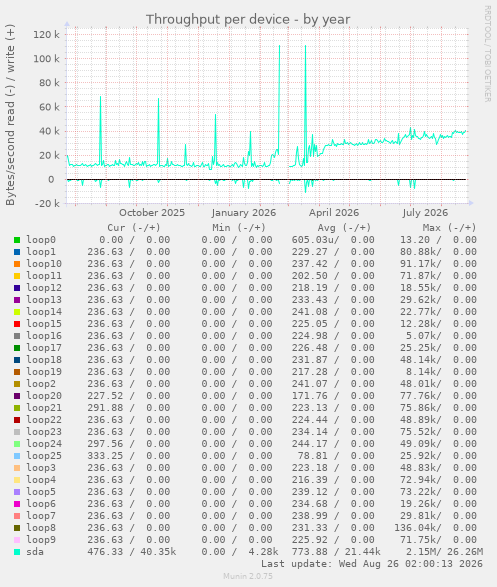Click the 'loop12' legend label
This screenshot has width=497, height=587.
click(44, 288)
